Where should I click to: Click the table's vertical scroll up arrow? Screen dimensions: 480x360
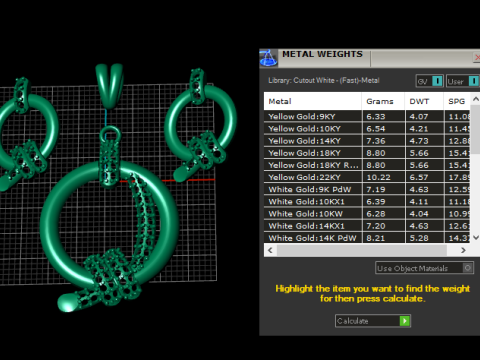pos(476,99)
